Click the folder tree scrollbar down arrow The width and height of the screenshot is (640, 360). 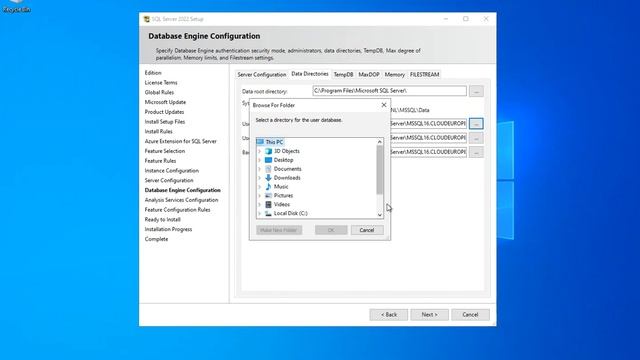coord(380,215)
